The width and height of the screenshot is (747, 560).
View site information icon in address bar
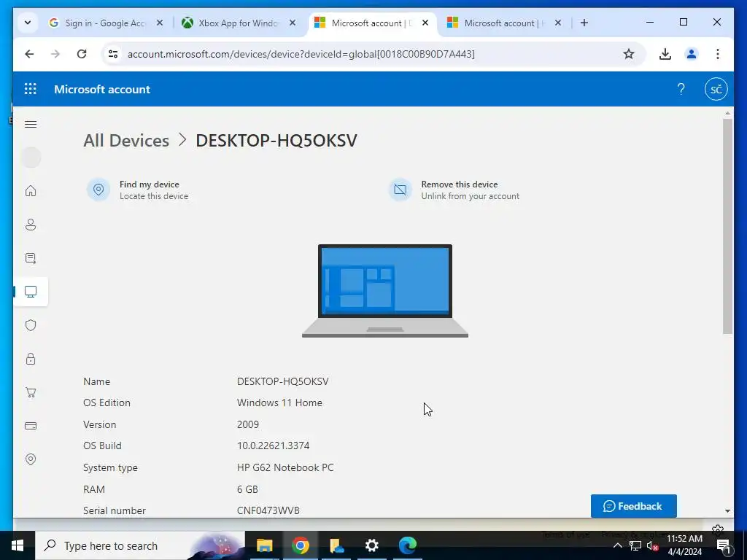point(113,54)
